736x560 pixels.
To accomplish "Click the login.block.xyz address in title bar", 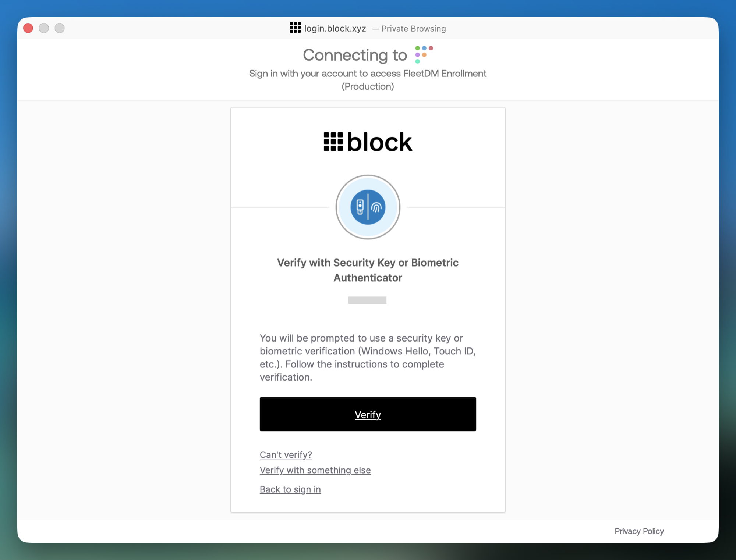I will click(335, 28).
